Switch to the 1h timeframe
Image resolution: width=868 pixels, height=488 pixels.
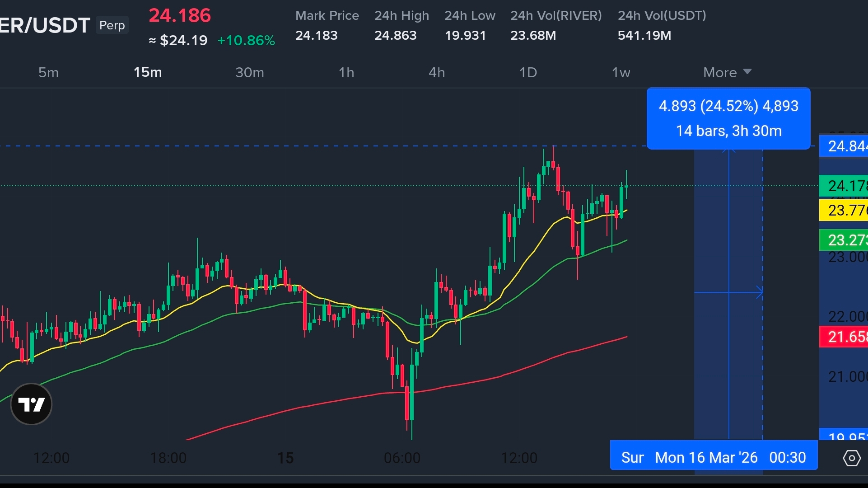[346, 72]
